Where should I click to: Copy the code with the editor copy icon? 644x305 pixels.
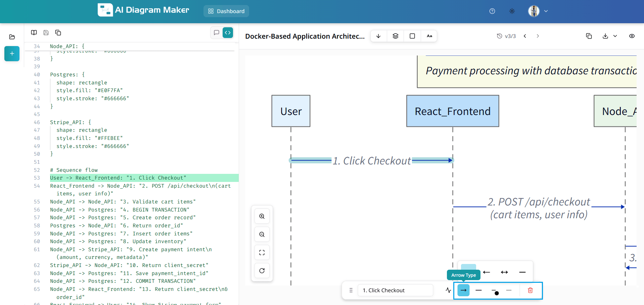coord(58,33)
